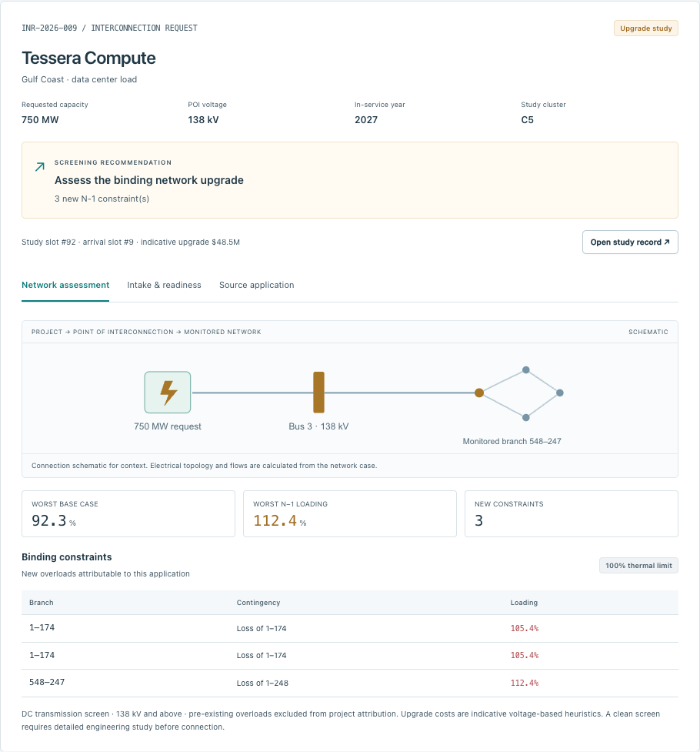This screenshot has width=700, height=752.
Task: Click the Loading column header
Action: (524, 603)
